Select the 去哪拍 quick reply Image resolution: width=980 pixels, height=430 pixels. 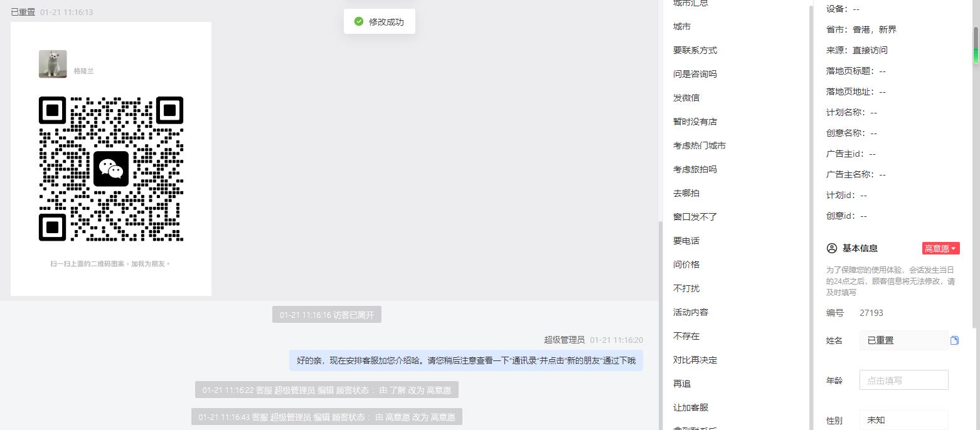coord(686,193)
